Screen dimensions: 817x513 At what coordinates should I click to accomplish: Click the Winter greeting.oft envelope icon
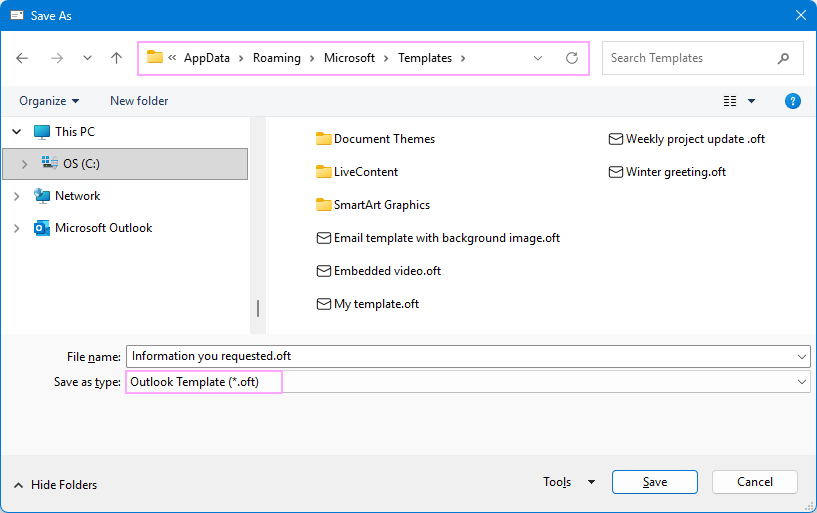click(x=615, y=172)
